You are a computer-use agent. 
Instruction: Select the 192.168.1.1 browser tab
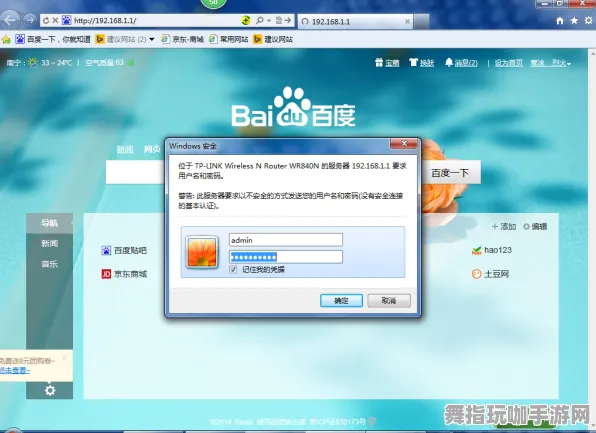click(x=355, y=22)
